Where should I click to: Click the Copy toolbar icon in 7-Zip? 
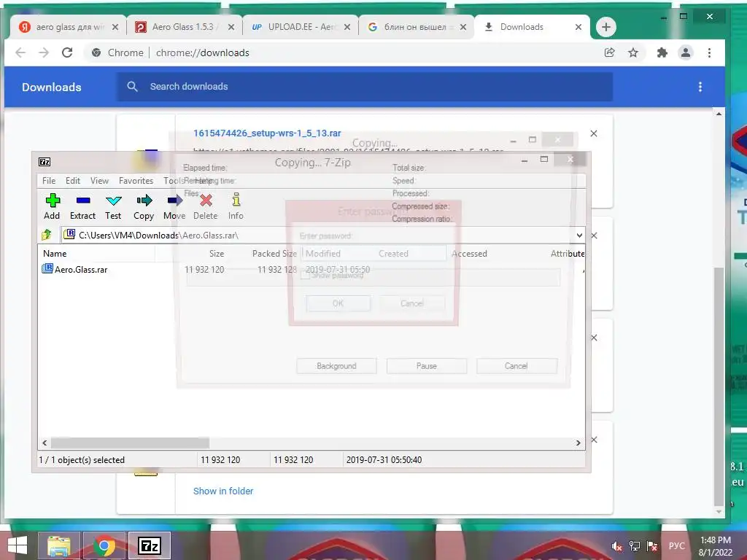click(144, 206)
